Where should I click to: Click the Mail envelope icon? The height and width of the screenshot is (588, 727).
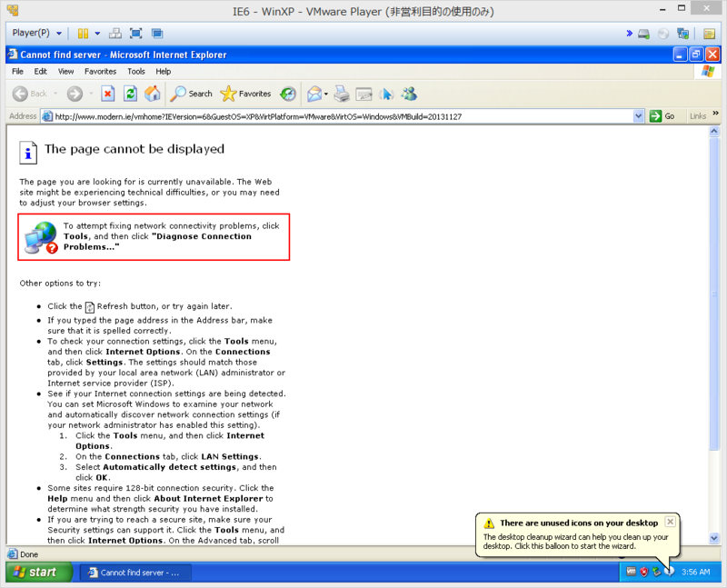[x=314, y=94]
